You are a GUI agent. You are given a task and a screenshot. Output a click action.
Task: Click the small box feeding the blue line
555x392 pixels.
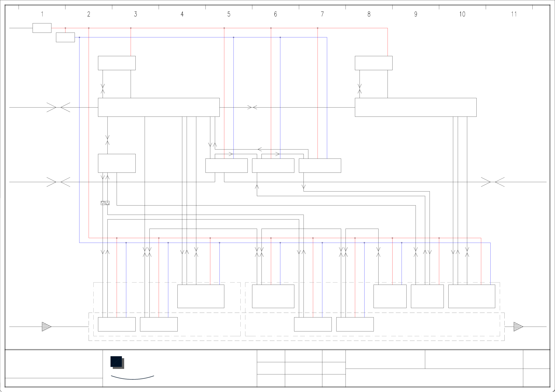click(65, 37)
